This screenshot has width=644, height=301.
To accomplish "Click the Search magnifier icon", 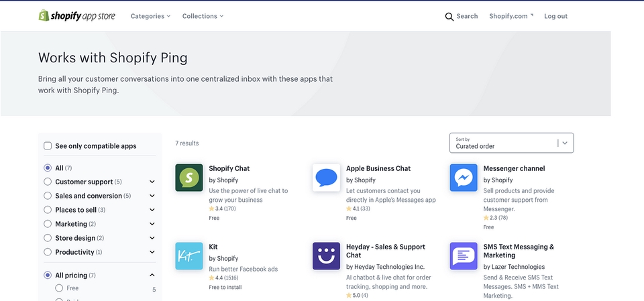I will (x=449, y=17).
